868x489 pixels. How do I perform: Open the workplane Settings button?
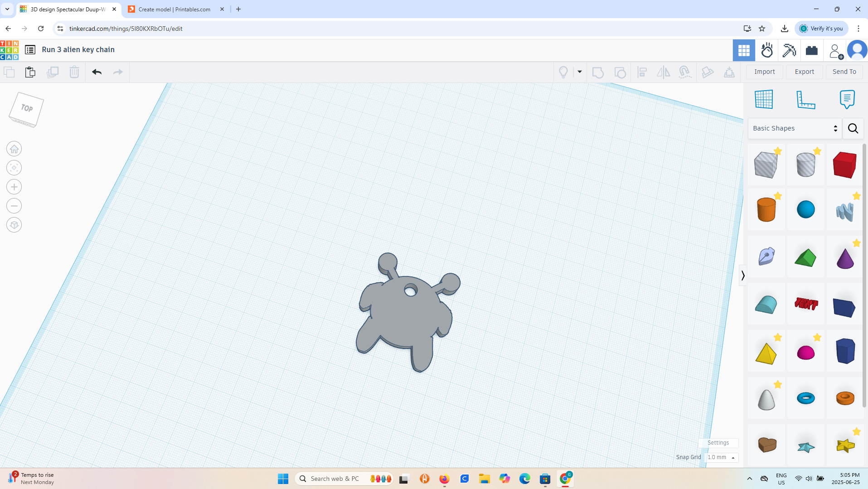(718, 443)
